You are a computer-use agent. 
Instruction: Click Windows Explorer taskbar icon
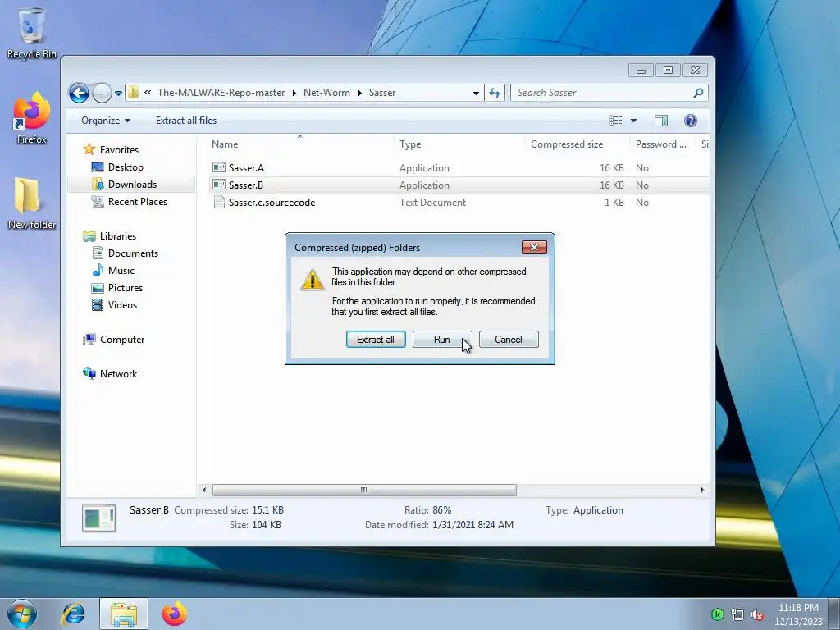pyautogui.click(x=124, y=614)
